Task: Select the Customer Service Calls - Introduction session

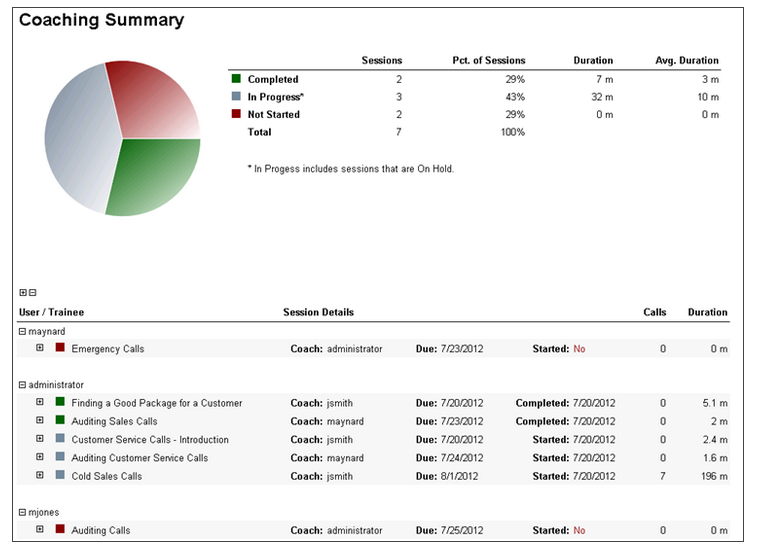Action: click(150, 439)
